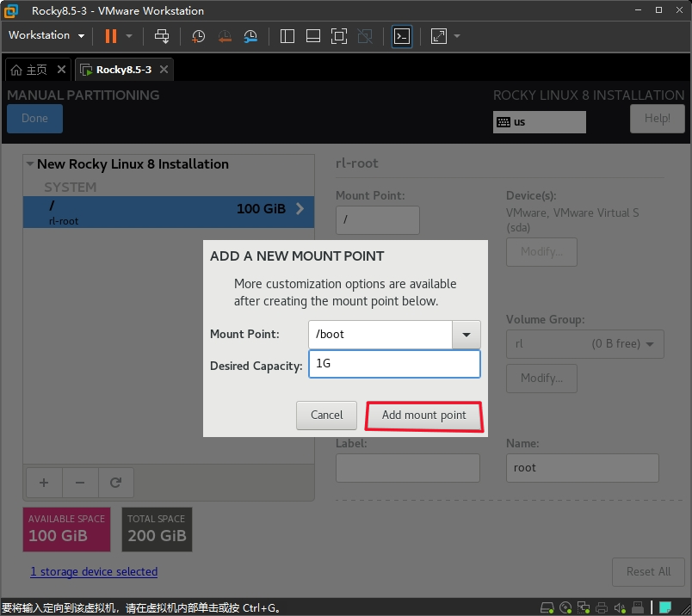This screenshot has width=692, height=616.
Task: Click Modify under Device(s)
Action: coord(541,252)
